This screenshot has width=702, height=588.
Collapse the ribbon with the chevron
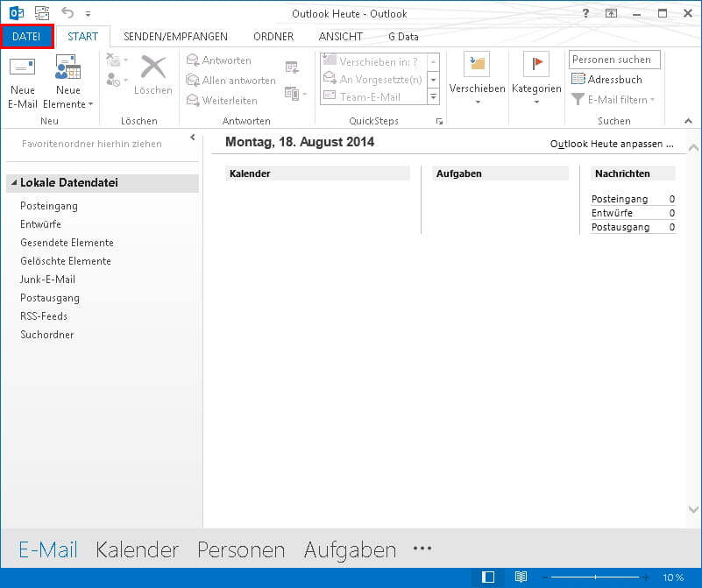tap(688, 121)
